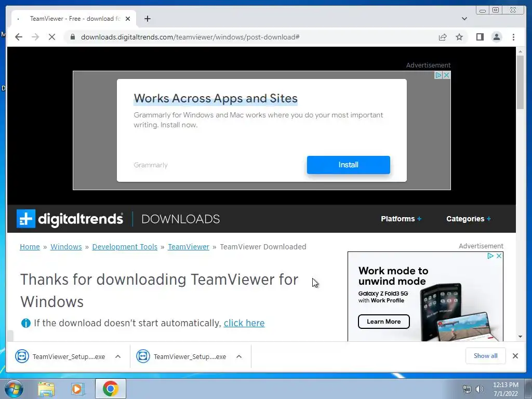
Task: Stop loading the page
Action: coord(51,37)
